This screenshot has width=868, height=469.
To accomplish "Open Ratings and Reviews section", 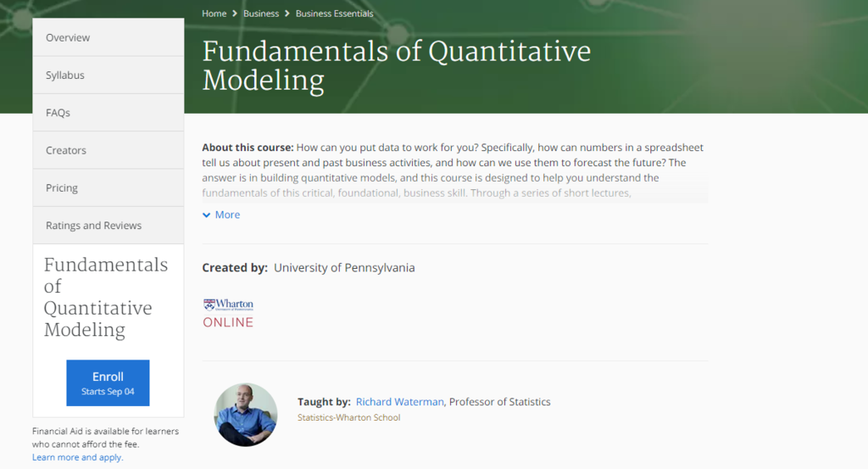I will [x=108, y=226].
